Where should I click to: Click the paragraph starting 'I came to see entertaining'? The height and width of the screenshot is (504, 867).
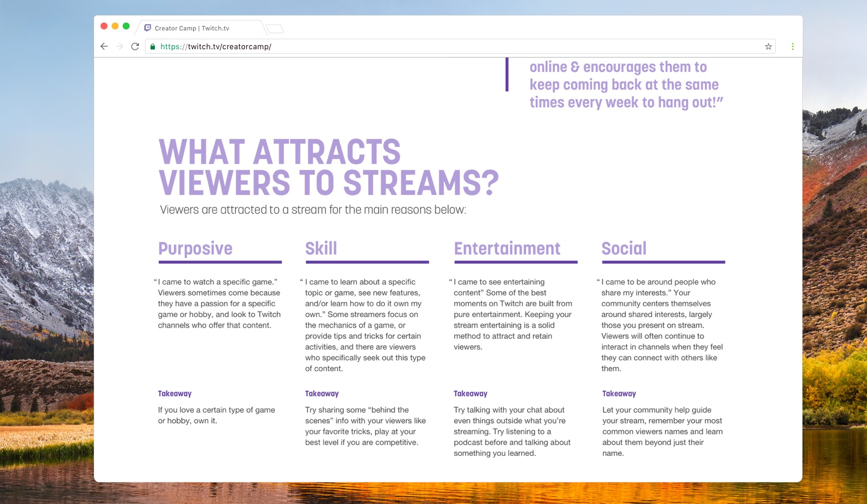point(511,314)
